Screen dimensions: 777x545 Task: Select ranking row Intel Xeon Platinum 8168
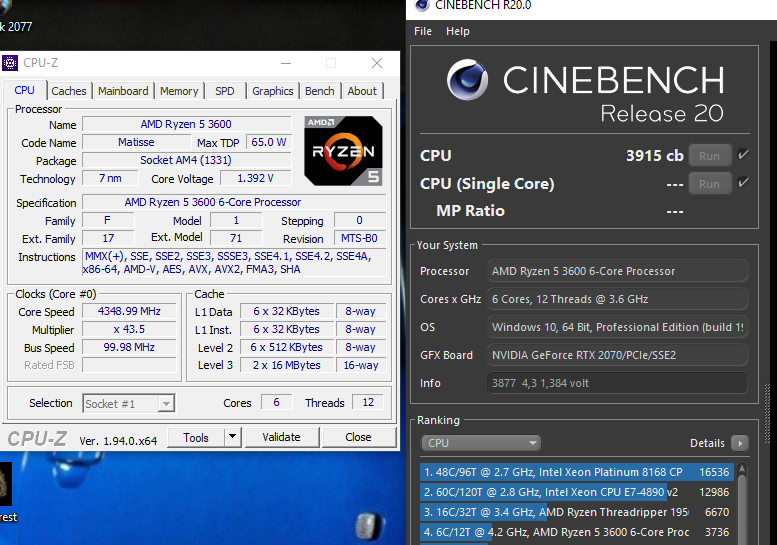577,472
